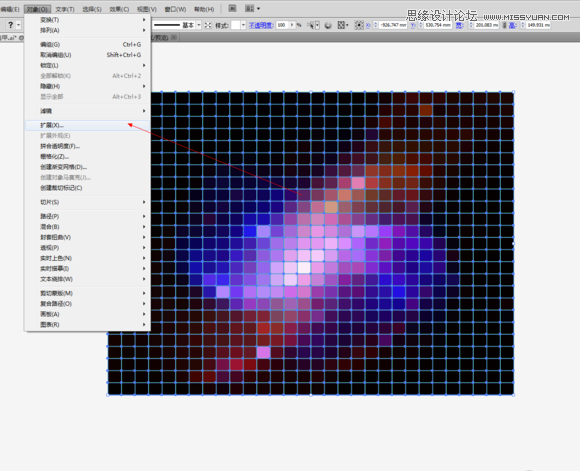The image size is (580, 471).
Task: Click the height value stepper arrows
Action: pos(523,25)
